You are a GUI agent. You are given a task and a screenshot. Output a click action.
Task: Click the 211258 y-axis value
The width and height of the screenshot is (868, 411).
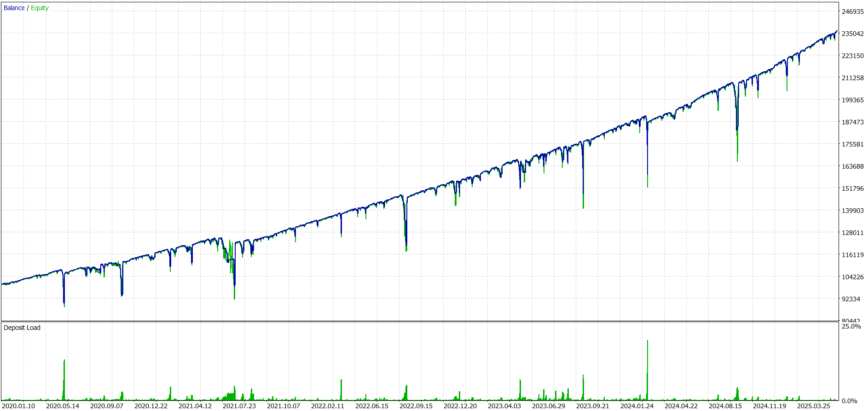tap(853, 78)
